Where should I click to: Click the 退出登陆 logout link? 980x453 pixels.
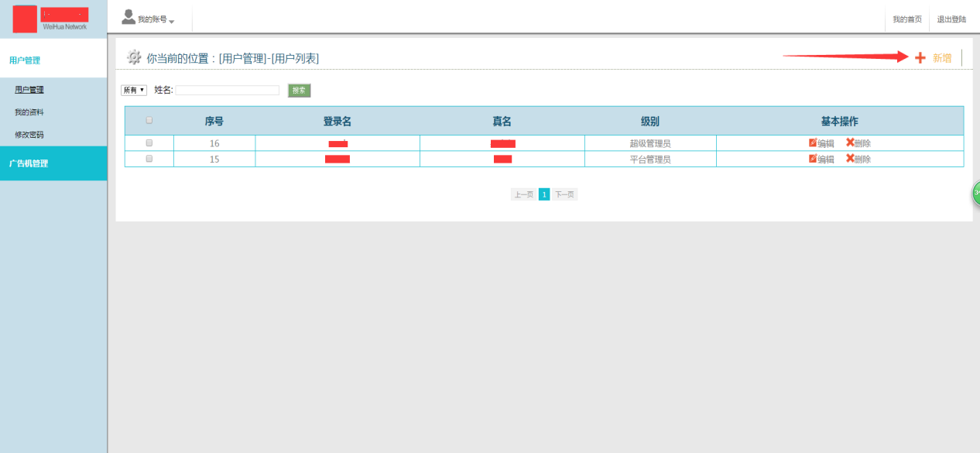point(951,19)
